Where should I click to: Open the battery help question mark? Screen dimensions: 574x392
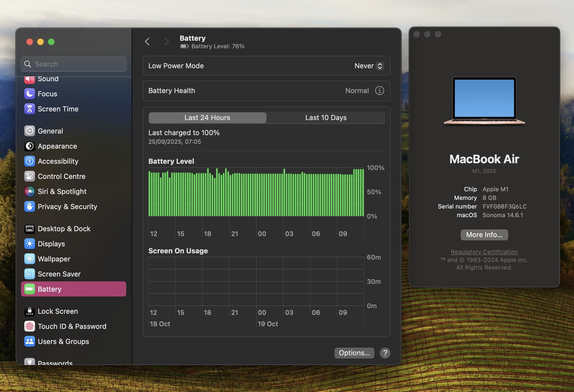385,353
